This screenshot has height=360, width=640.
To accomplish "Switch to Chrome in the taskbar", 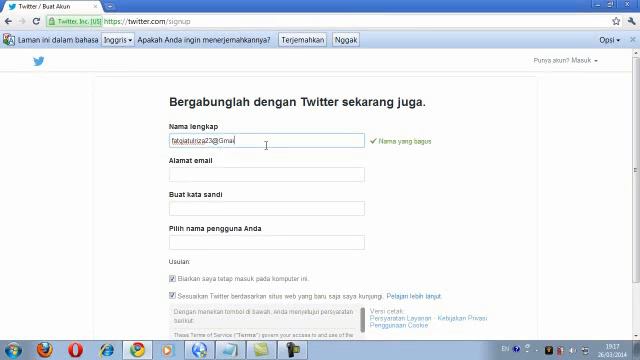I will pos(138,350).
